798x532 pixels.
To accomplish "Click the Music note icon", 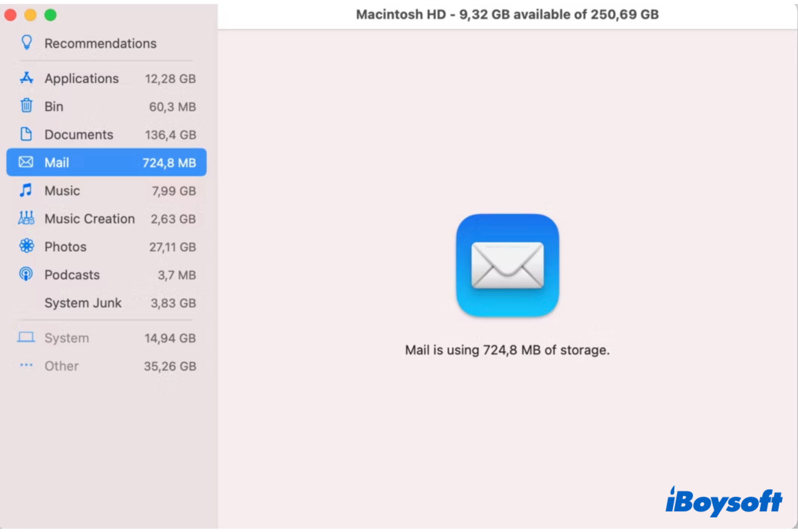I will click(x=26, y=190).
